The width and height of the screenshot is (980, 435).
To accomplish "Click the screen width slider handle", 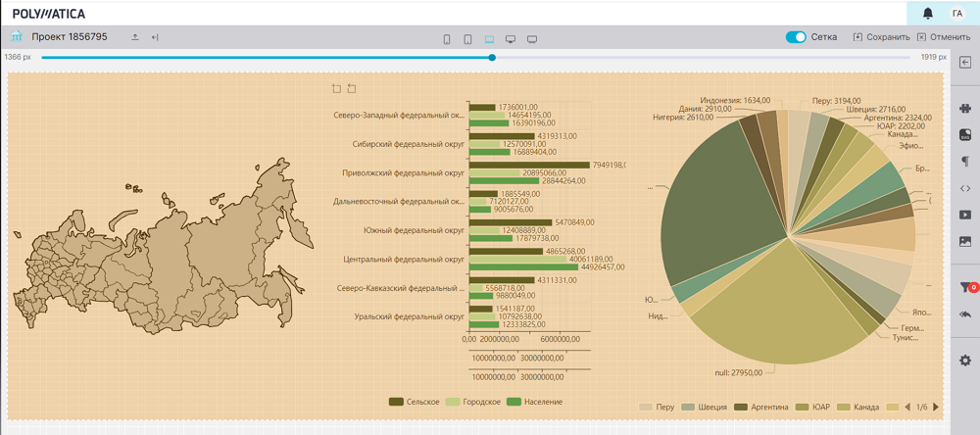I will coord(492,57).
